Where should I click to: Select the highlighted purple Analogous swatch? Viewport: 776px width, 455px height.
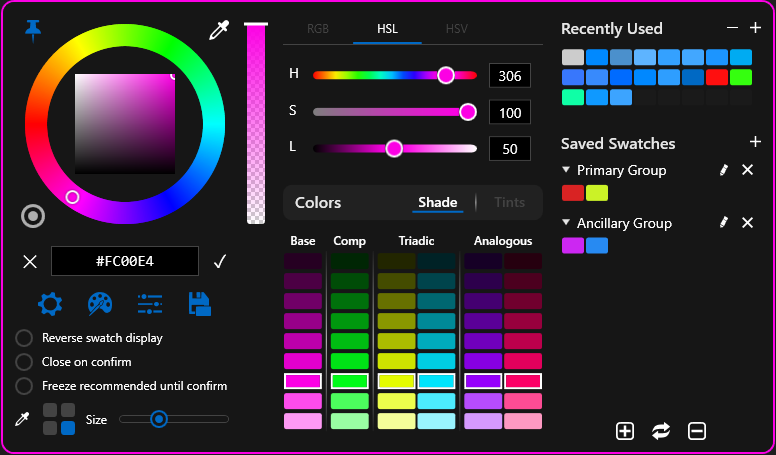pyautogui.click(x=483, y=381)
